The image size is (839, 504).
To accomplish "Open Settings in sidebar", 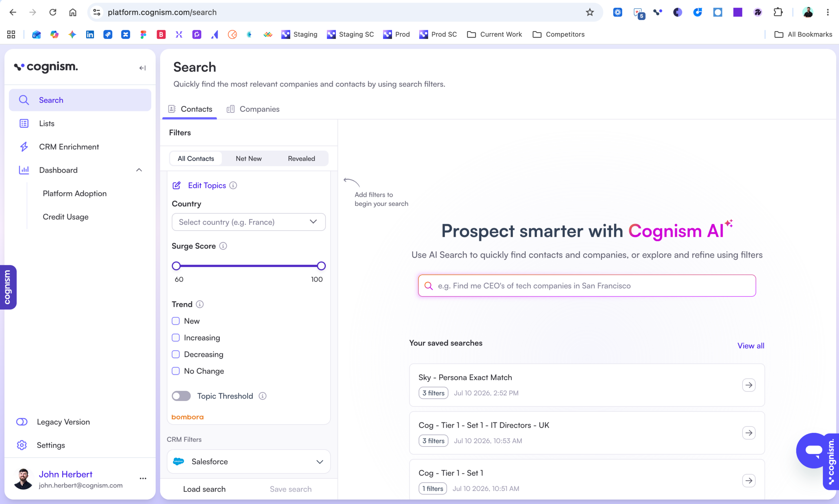I will click(x=51, y=445).
